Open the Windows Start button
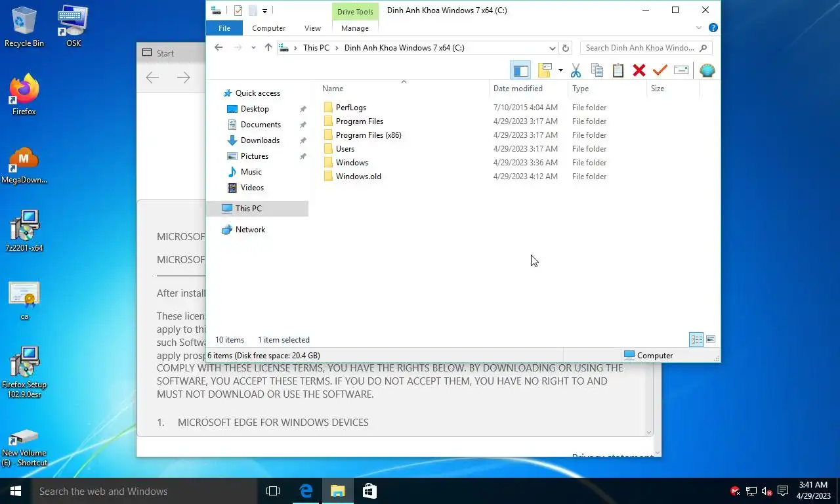 (x=15, y=491)
